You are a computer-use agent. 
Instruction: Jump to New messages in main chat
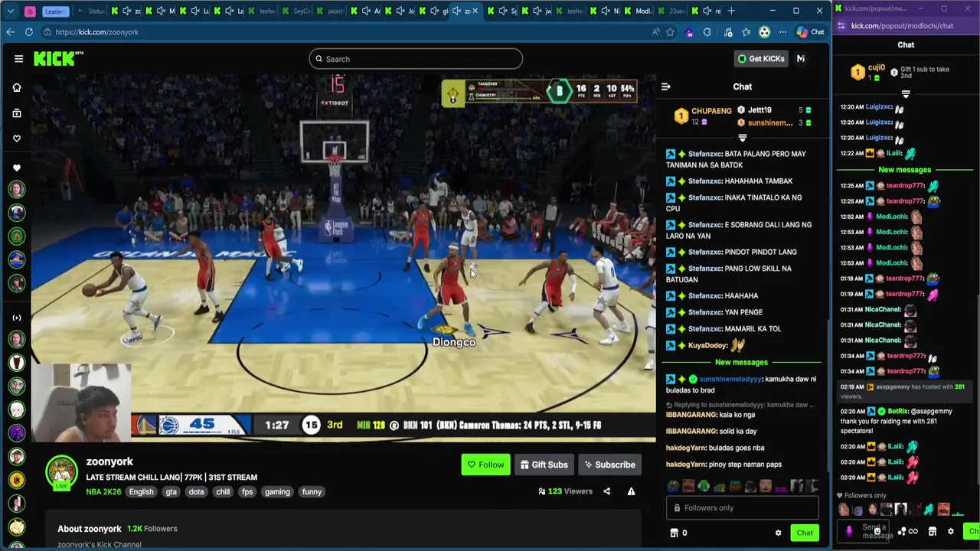(741, 362)
